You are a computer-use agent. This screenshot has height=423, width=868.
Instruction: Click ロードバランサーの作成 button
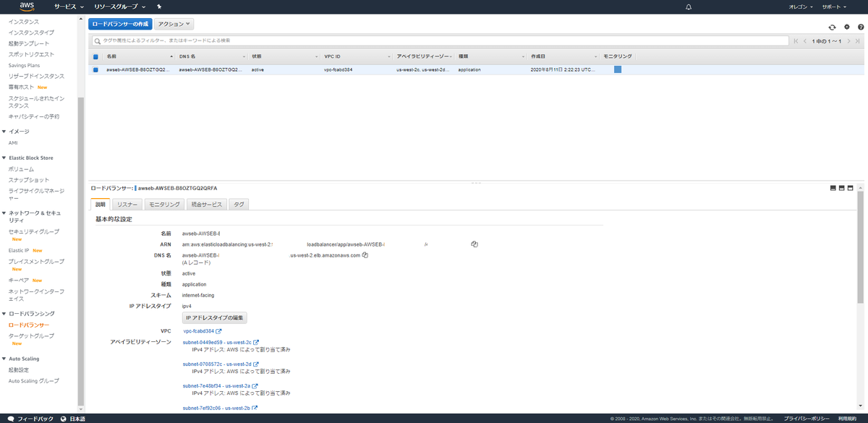coord(120,24)
